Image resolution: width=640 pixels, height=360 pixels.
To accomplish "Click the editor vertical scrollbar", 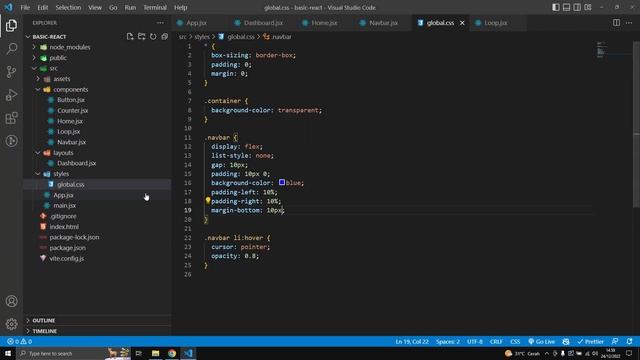I will point(636,124).
